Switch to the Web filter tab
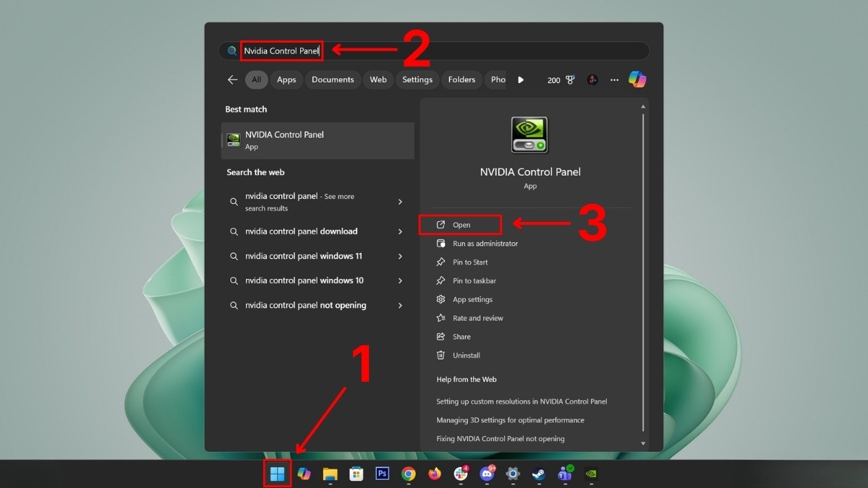The width and height of the screenshot is (868, 488). (378, 80)
